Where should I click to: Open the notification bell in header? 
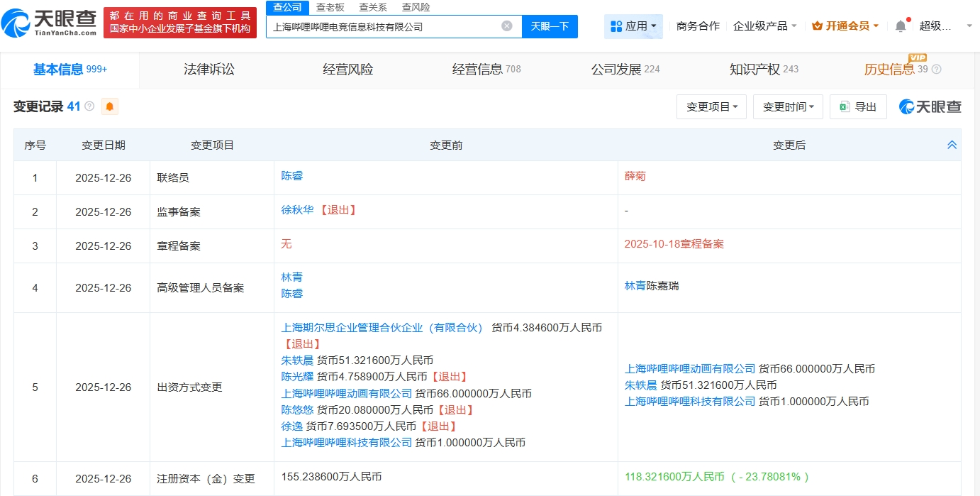(900, 26)
